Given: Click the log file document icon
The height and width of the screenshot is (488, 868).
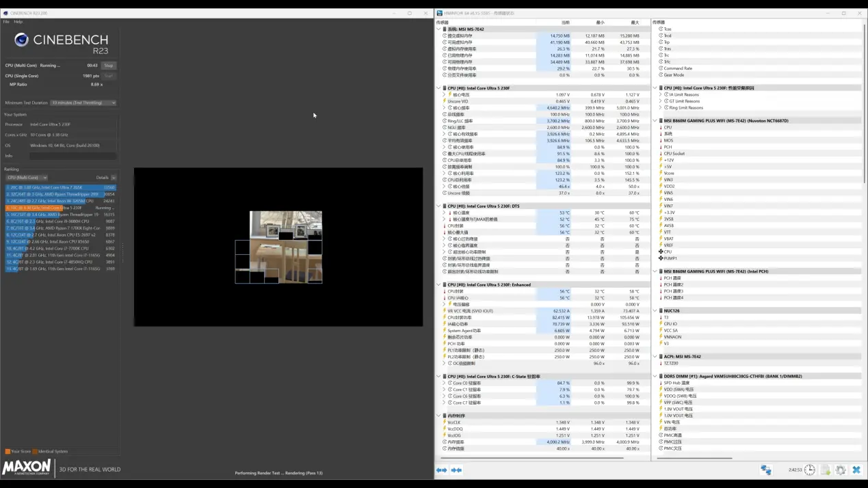Looking at the screenshot, I should 826,470.
